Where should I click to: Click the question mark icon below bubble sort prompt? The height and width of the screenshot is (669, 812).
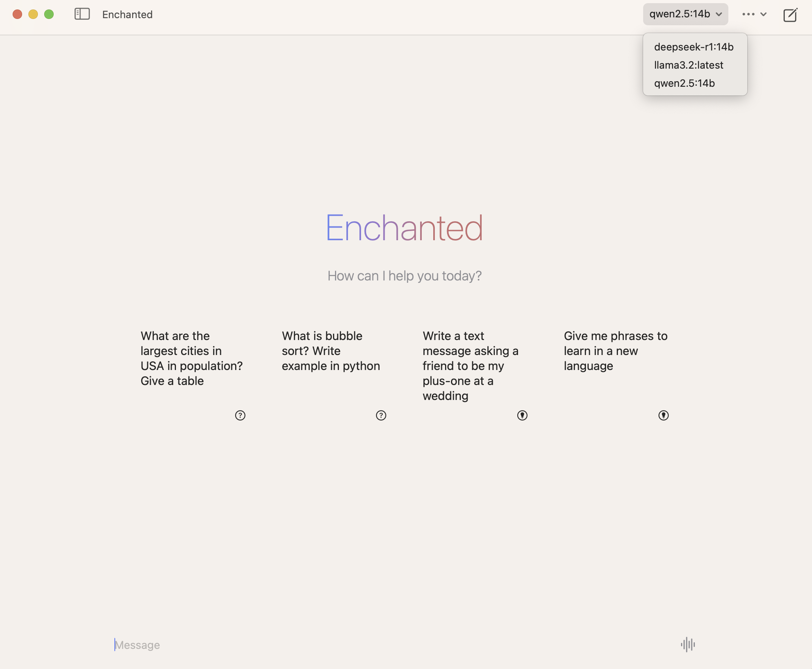pos(381,415)
